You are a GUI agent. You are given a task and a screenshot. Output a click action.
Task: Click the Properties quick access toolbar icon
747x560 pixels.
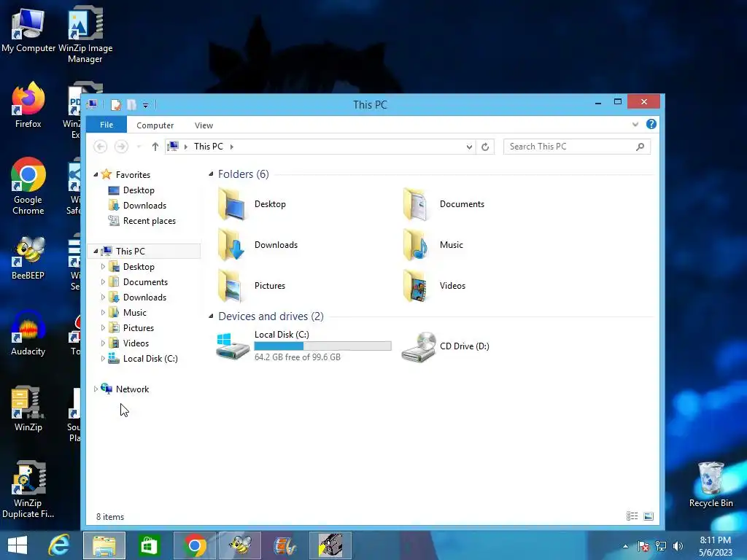point(116,104)
